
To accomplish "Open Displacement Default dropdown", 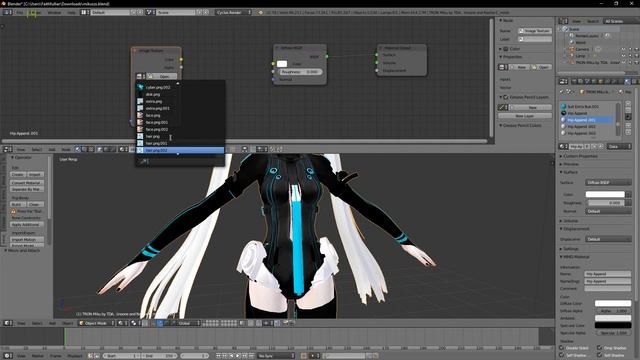I will tap(608, 239).
